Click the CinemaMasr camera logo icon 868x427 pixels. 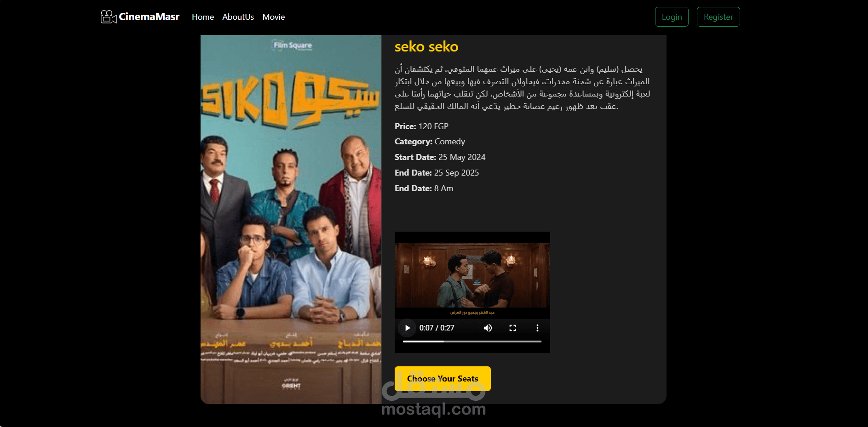click(109, 17)
